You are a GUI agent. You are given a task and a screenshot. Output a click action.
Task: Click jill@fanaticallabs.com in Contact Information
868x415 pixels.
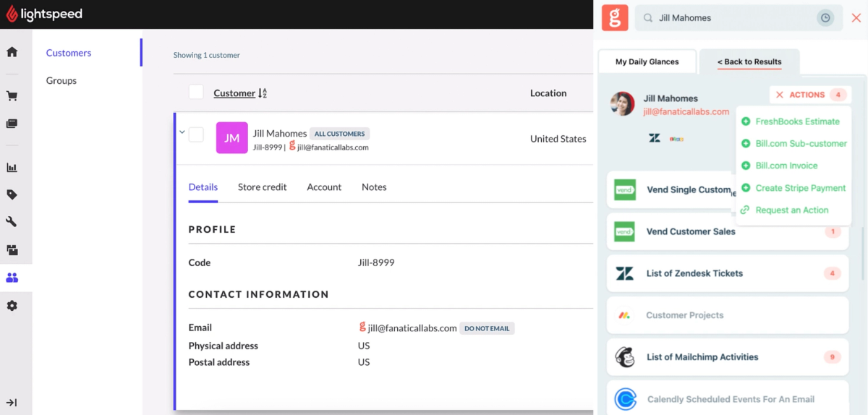(x=412, y=328)
